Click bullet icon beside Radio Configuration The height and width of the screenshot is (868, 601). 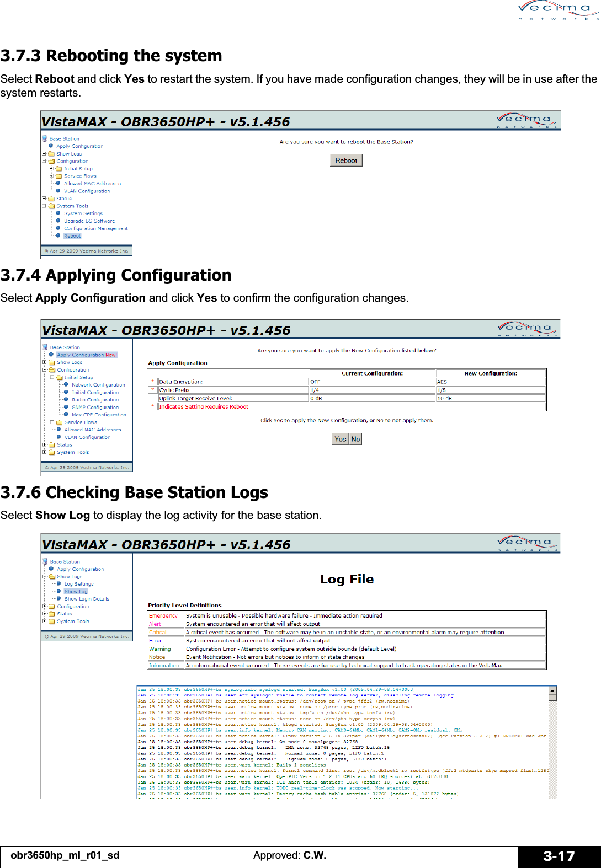[66, 399]
